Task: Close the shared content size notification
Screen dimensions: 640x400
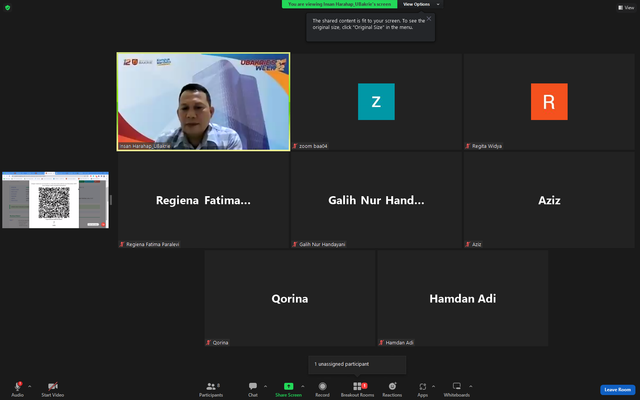Action: (x=429, y=19)
